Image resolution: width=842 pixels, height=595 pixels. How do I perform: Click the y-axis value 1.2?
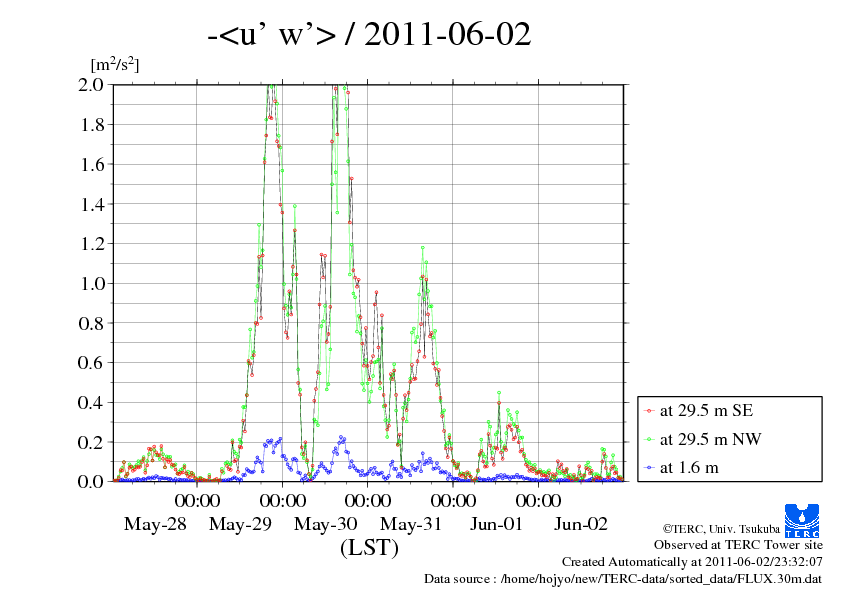point(91,244)
